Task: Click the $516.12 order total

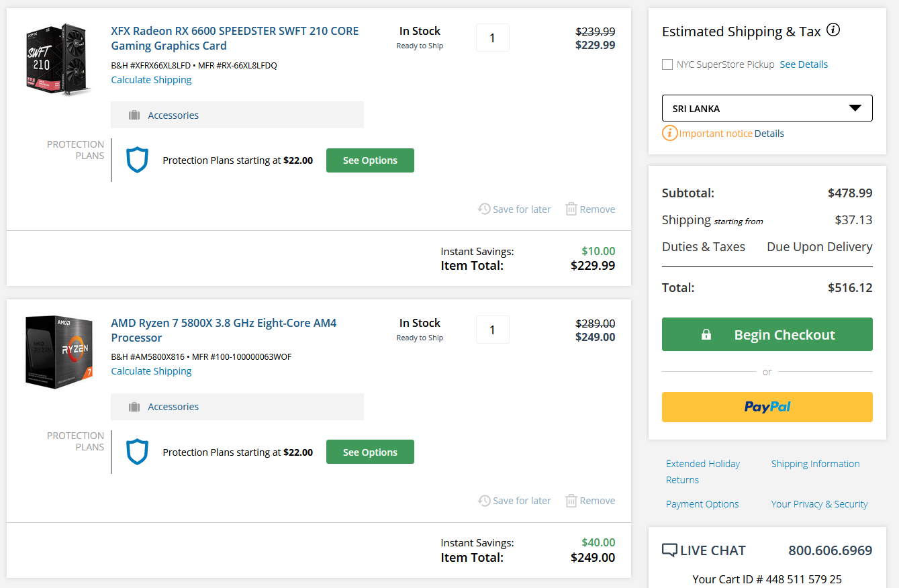Action: point(850,288)
